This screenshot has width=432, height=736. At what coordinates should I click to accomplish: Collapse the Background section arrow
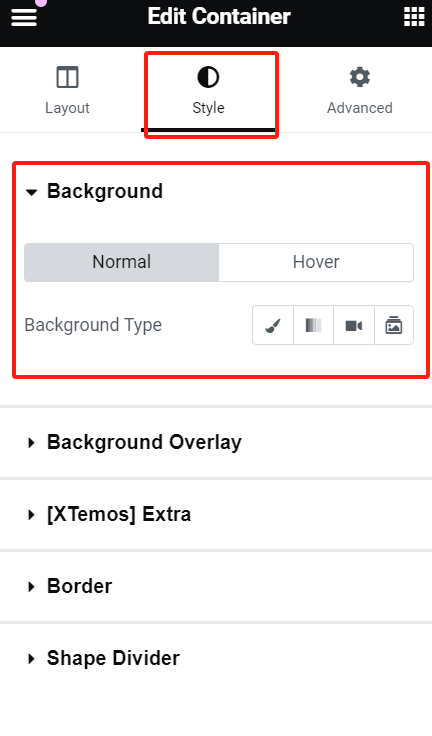[x=31, y=192]
